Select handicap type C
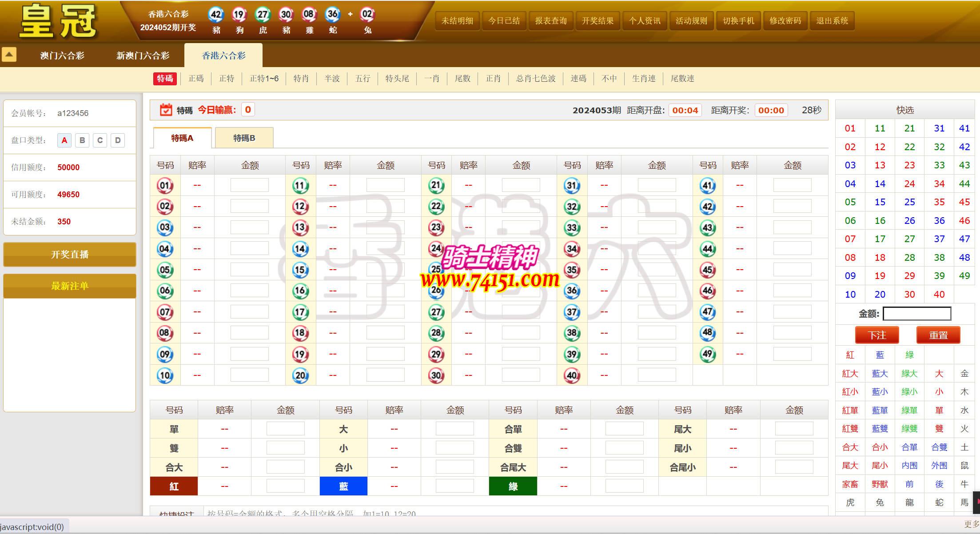The width and height of the screenshot is (980, 534). [x=100, y=140]
